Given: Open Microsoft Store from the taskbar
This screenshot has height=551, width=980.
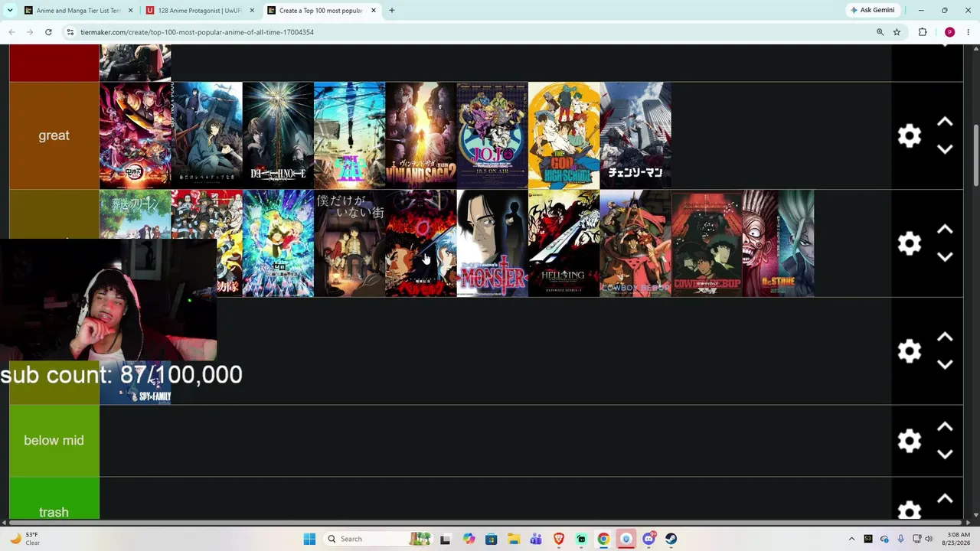Looking at the screenshot, I should coord(491,539).
